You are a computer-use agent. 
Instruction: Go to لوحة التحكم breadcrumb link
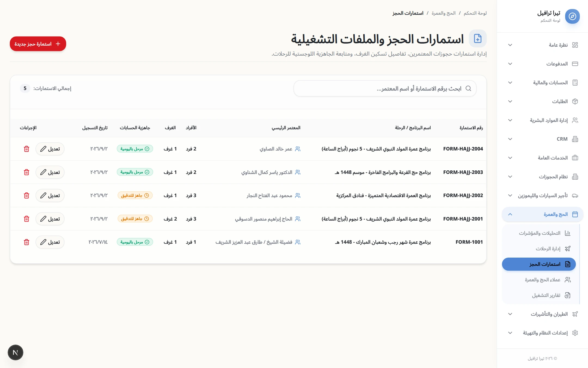coord(475,13)
